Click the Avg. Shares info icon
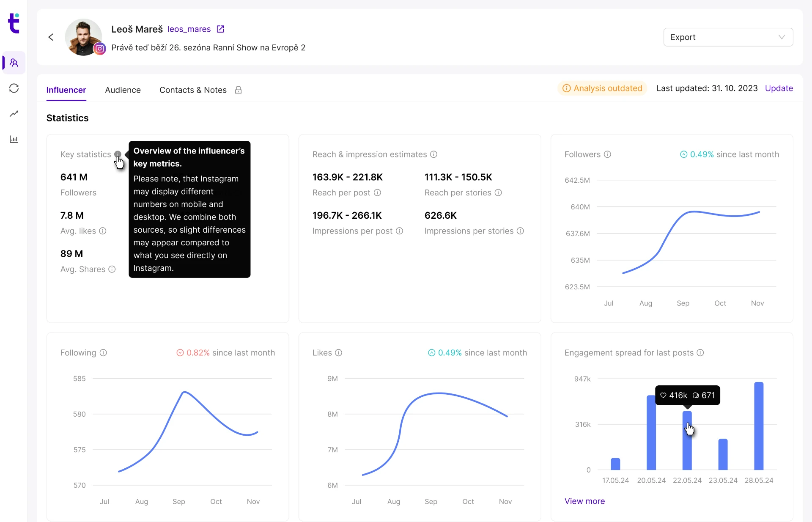 [112, 269]
